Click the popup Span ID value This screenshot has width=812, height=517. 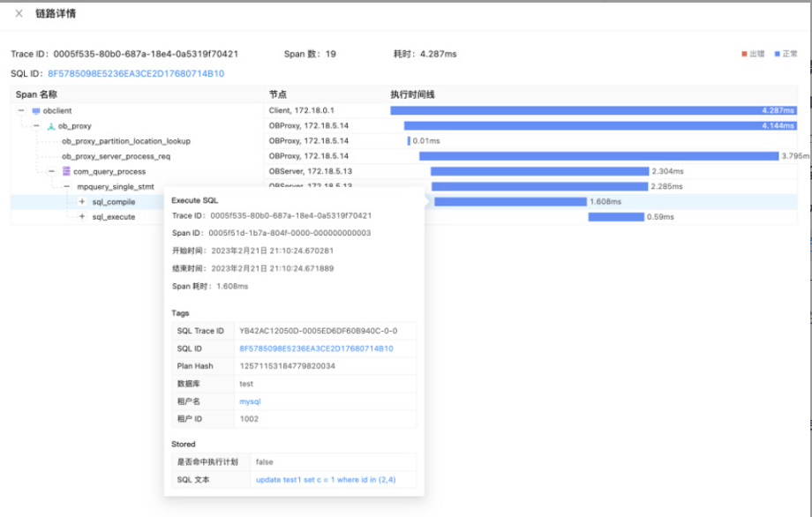coord(289,233)
